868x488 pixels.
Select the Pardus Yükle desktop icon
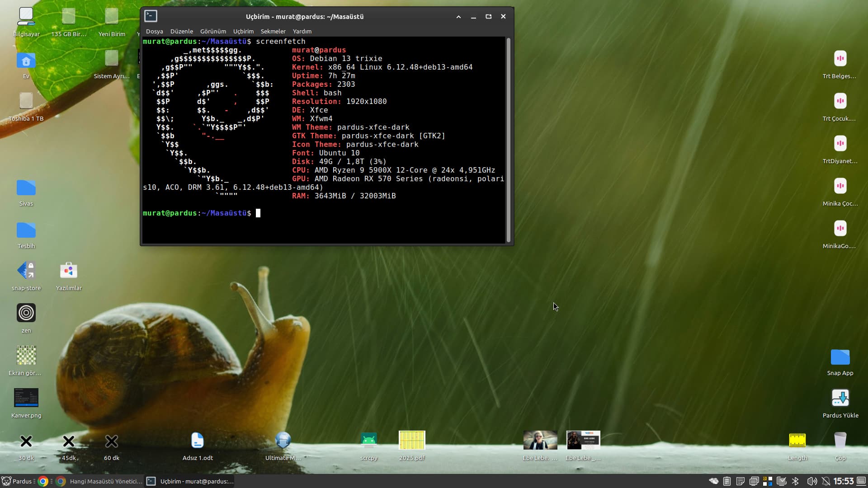840,399
